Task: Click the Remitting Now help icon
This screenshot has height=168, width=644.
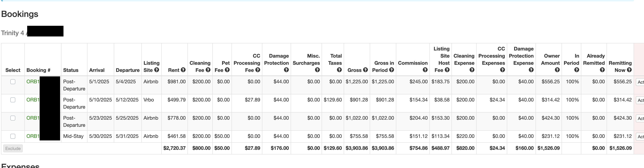Action: (629, 70)
